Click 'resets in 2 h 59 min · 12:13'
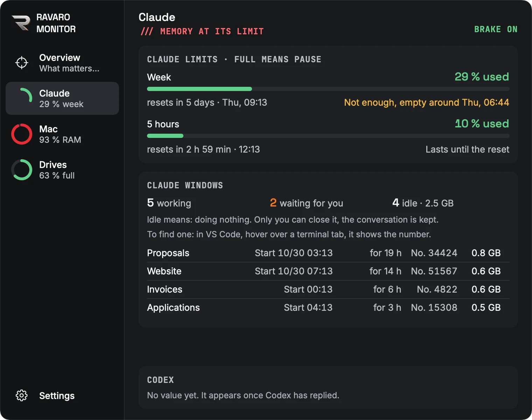The height and width of the screenshot is (420, 532). coord(203,149)
